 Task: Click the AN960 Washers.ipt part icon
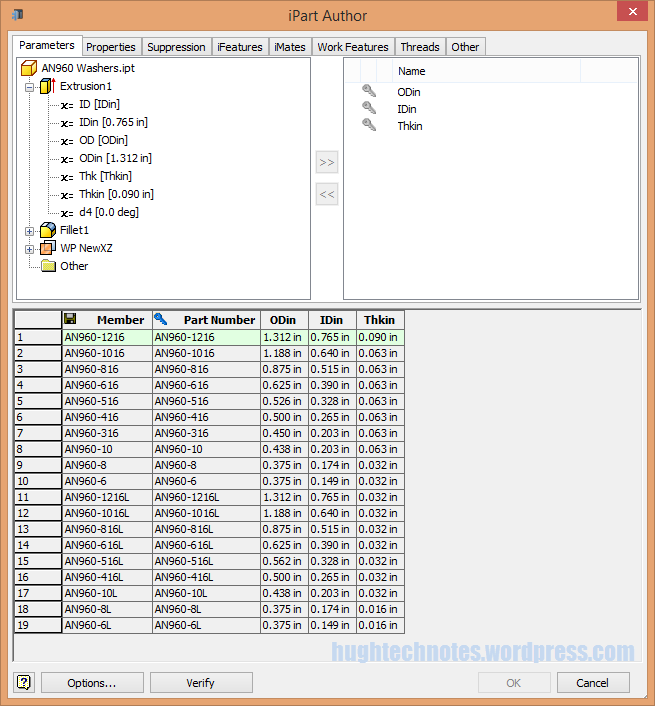click(x=29, y=68)
